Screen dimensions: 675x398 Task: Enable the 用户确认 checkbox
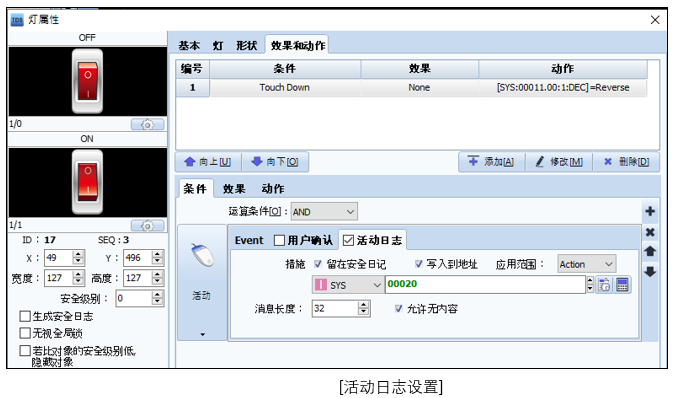pyautogui.click(x=279, y=240)
